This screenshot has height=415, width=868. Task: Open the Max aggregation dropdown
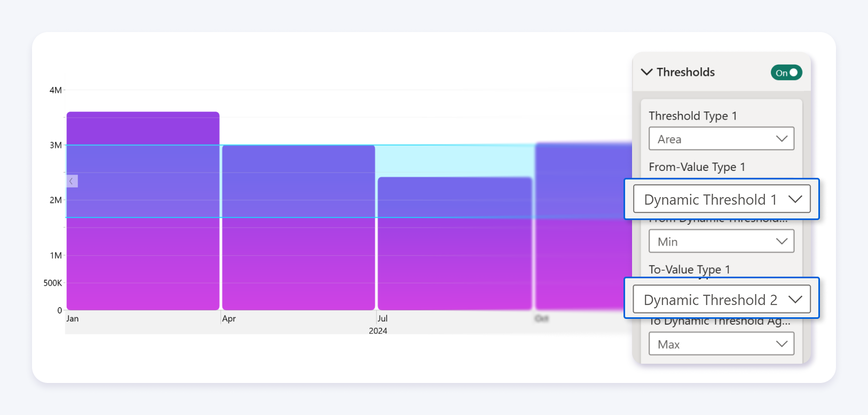pos(721,344)
